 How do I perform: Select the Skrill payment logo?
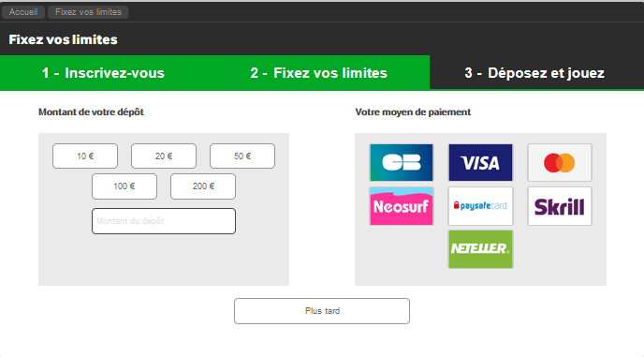point(560,206)
